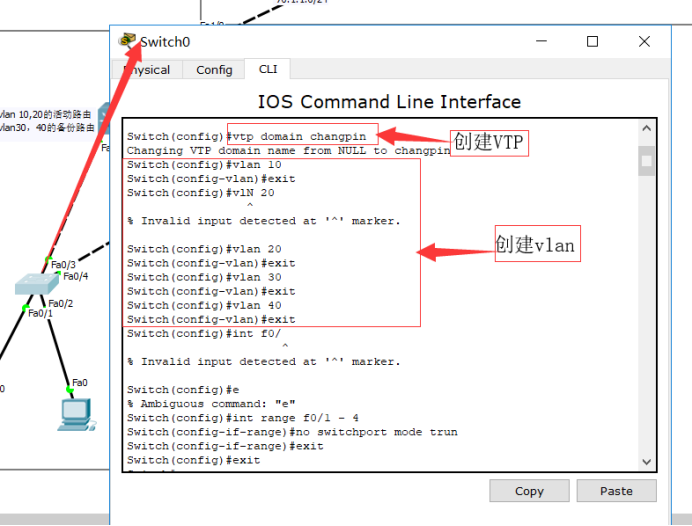The height and width of the screenshot is (526, 692).
Task: Click the scrollbar down arrow in CLI
Action: click(x=647, y=462)
